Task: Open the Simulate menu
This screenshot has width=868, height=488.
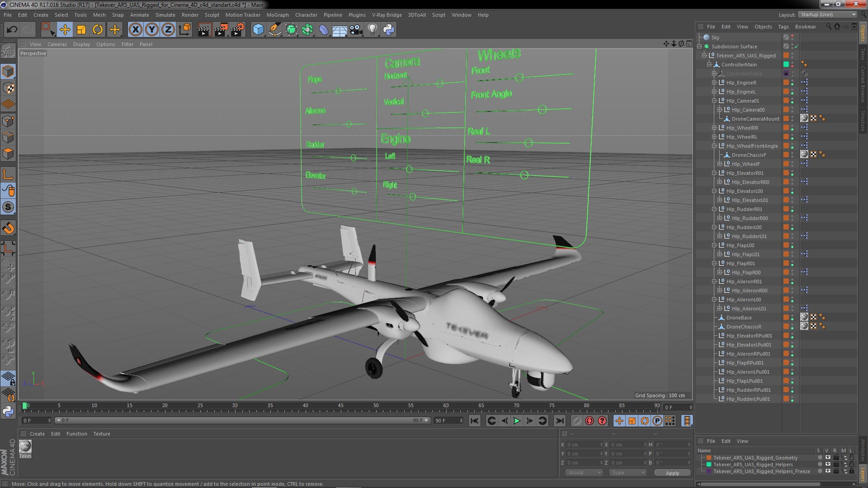Action: pos(165,15)
